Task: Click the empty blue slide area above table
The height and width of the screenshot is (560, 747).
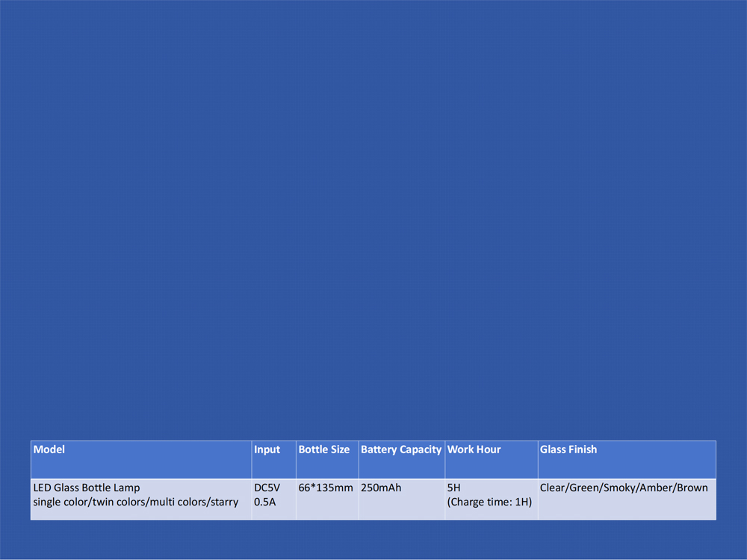Action: pos(373,224)
